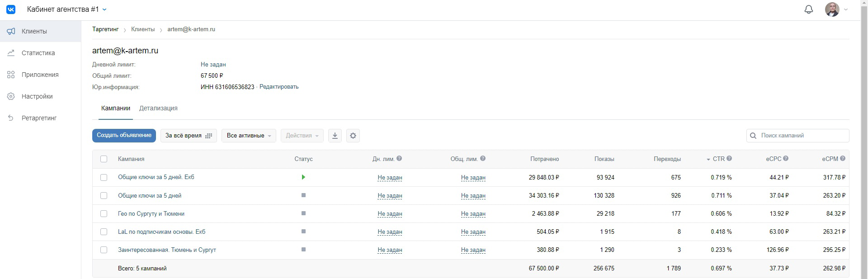This screenshot has height=279, width=868.
Task: Check the box for Гео по Сургуту и Тюмени
Action: (104, 214)
